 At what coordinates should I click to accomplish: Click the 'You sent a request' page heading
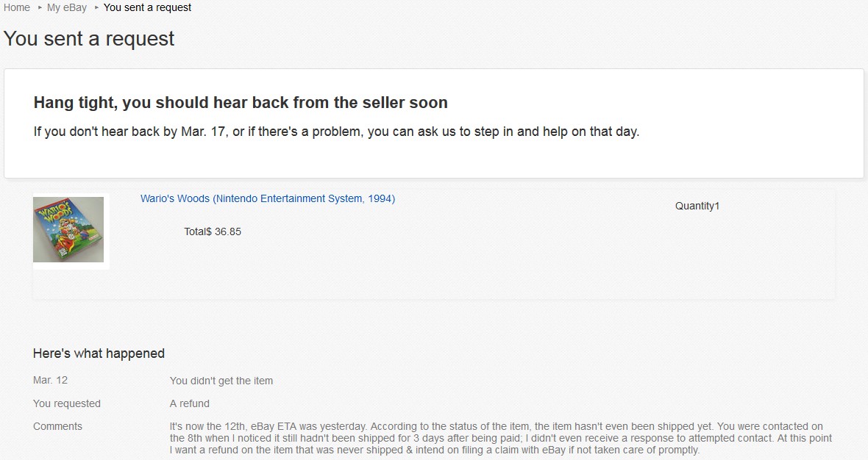[x=89, y=38]
